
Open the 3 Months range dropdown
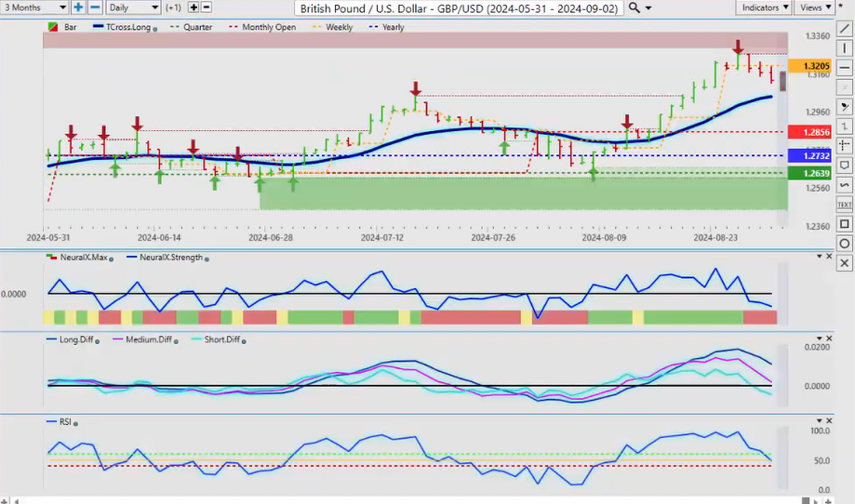(x=33, y=7)
